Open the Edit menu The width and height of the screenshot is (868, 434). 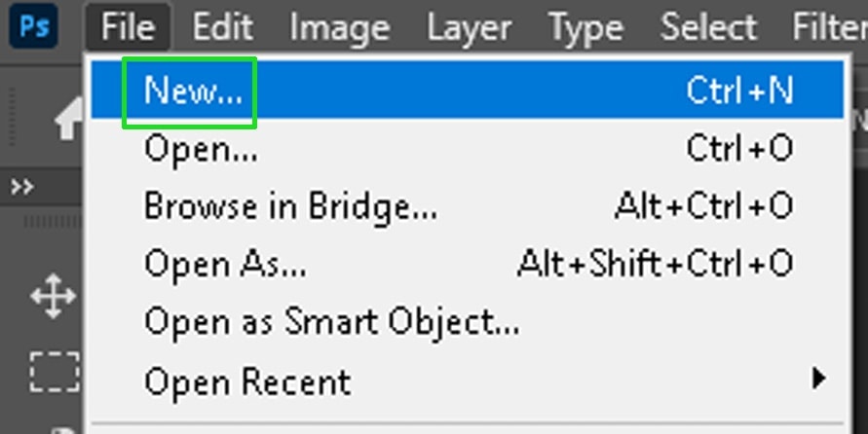(x=223, y=26)
